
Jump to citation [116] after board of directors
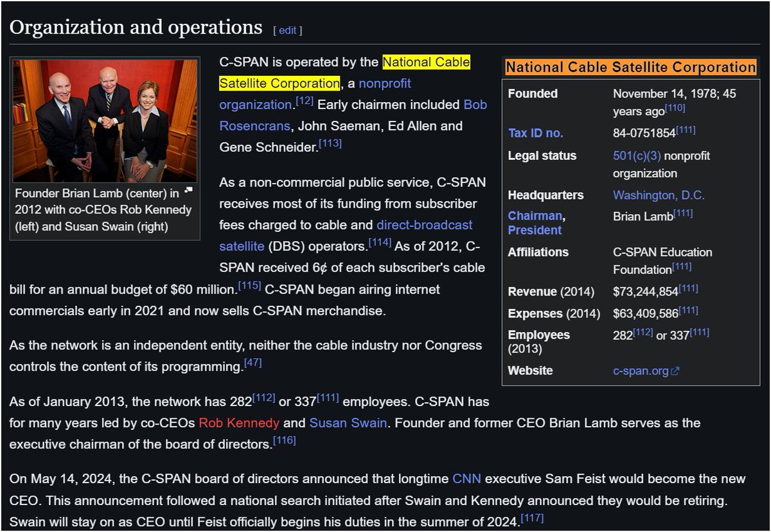point(284,440)
